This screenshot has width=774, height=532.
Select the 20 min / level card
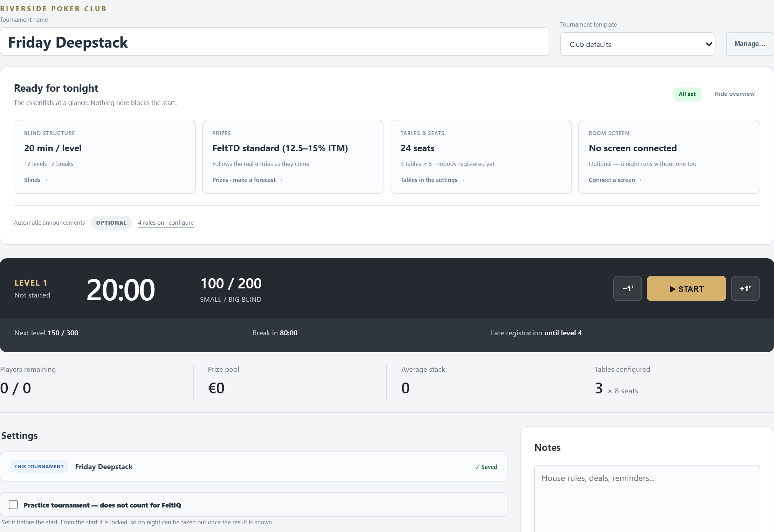pyautogui.click(x=105, y=157)
